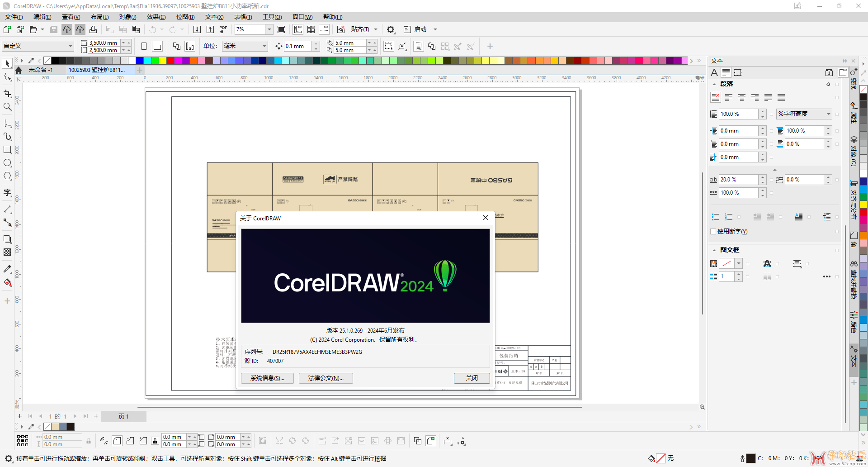Screen dimensions: 868x467
Task: Open the Options gear icon in toolbar
Action: coord(391,29)
